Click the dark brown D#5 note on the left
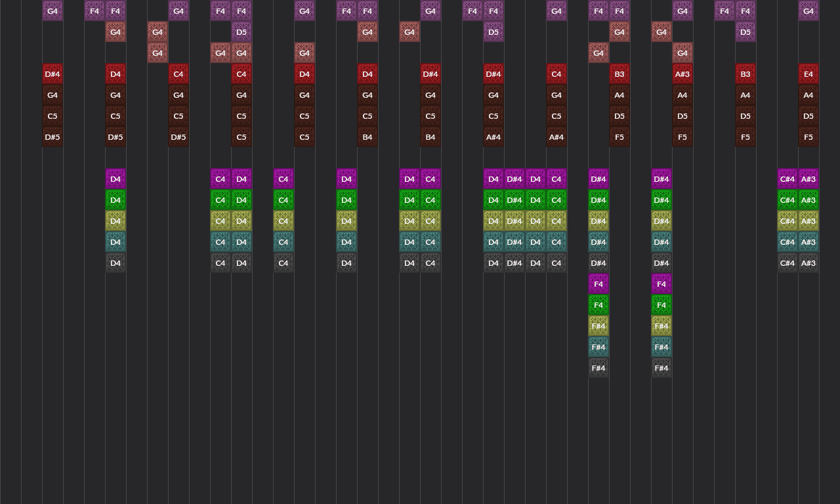This screenshot has width=840, height=504. pos(52,137)
